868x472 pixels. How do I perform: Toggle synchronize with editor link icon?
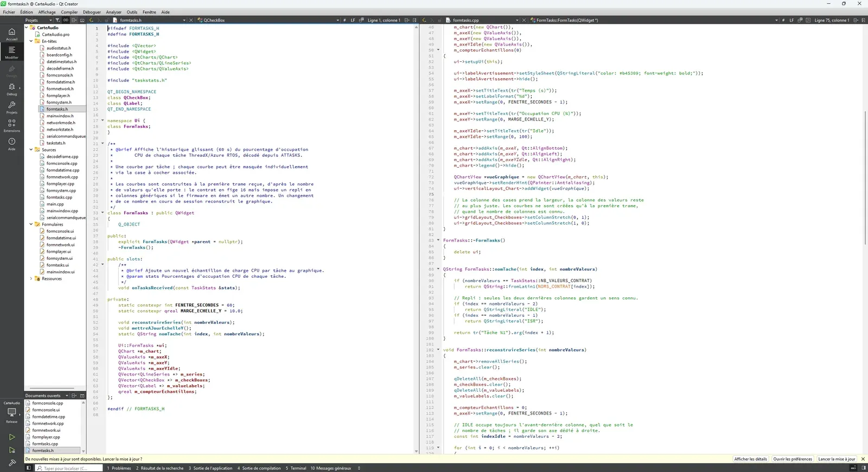[66, 20]
